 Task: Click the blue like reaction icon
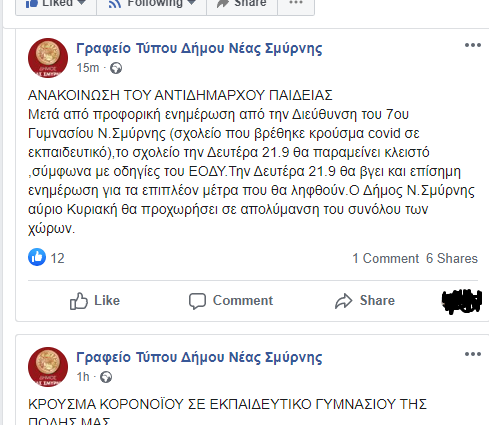[37, 257]
